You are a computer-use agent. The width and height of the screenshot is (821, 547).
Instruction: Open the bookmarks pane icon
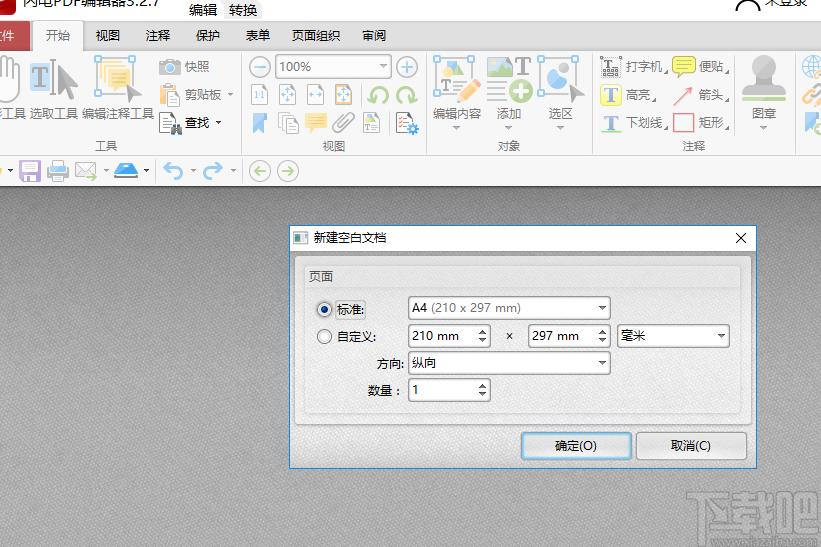(260, 123)
